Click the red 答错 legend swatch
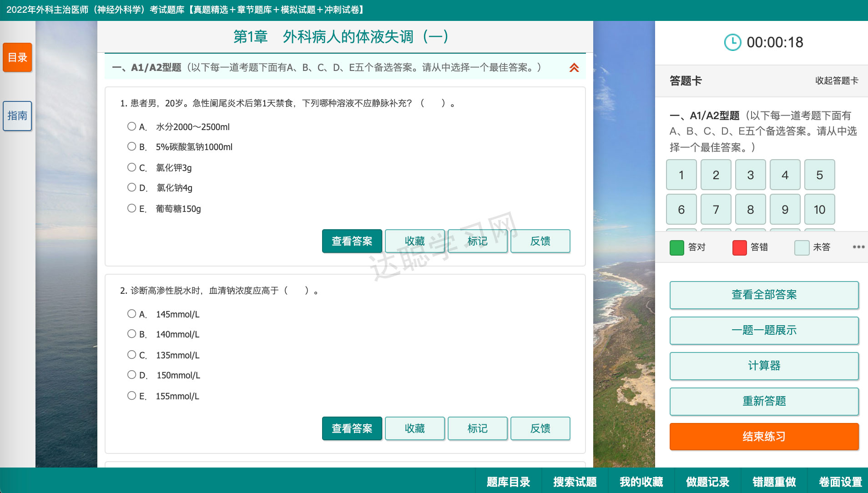The image size is (868, 493). (740, 248)
